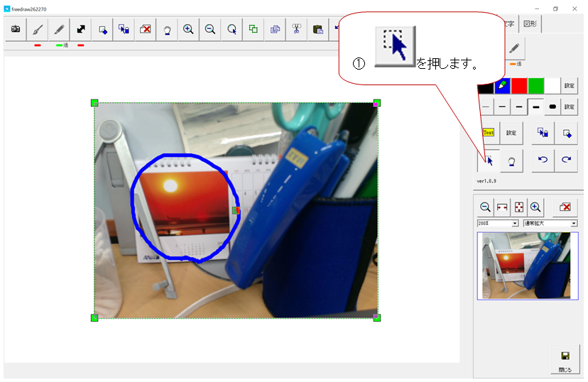Click the scissors cut icon
This screenshot has height=382, width=588.
[297, 29]
